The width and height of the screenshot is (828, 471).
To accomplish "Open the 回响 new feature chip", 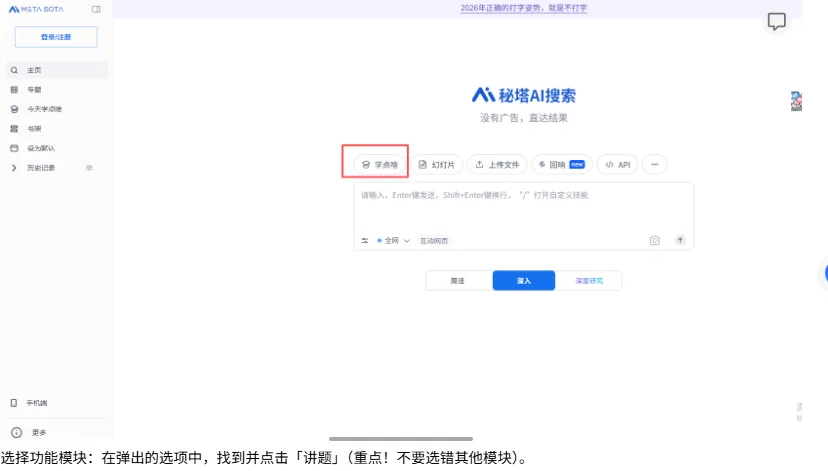I will [562, 165].
